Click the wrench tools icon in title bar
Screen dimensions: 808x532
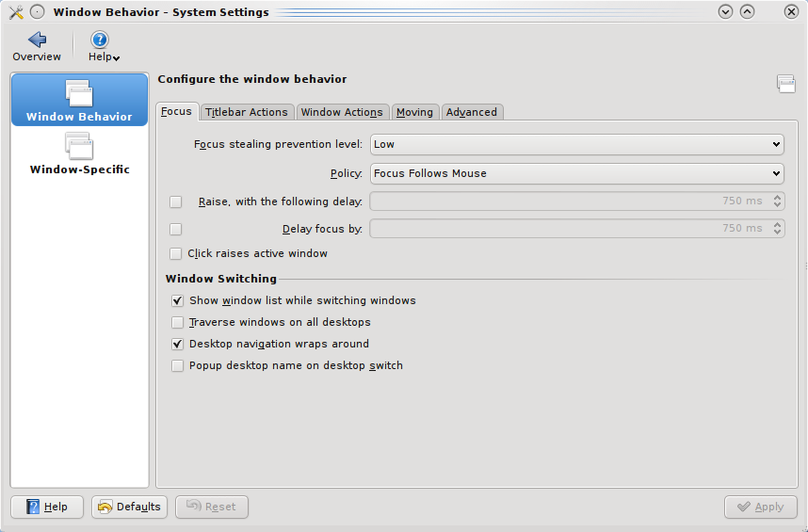coord(15,12)
